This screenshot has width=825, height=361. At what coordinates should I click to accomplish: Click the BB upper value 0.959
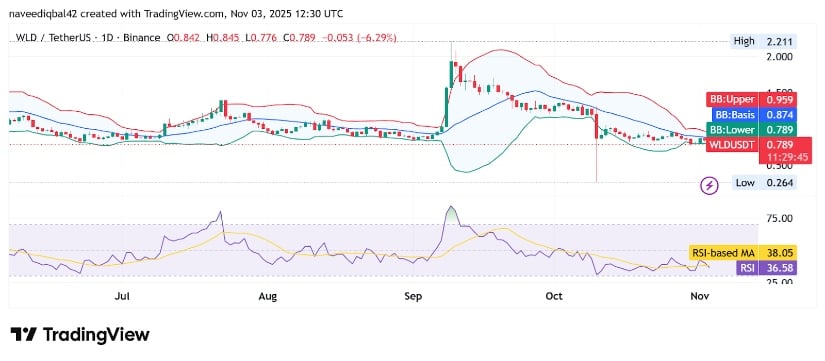pos(778,99)
